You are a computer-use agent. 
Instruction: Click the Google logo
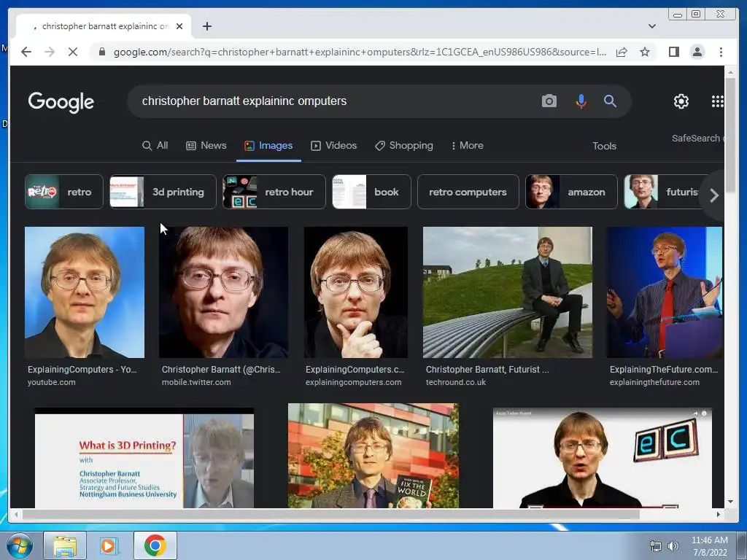tap(61, 101)
